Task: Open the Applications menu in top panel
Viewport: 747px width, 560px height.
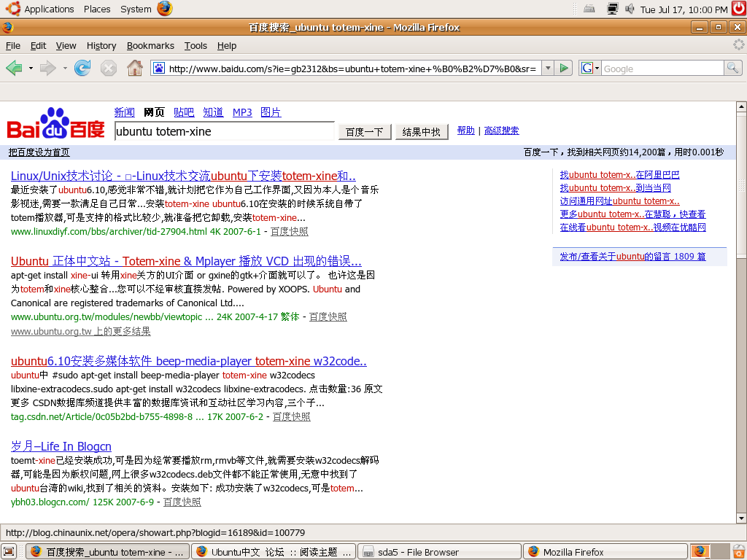Action: 49,9
